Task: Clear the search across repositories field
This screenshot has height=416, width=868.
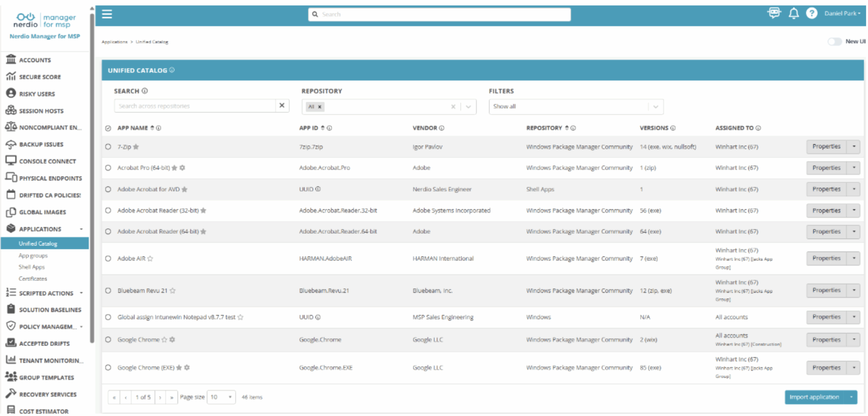Action: pos(282,105)
